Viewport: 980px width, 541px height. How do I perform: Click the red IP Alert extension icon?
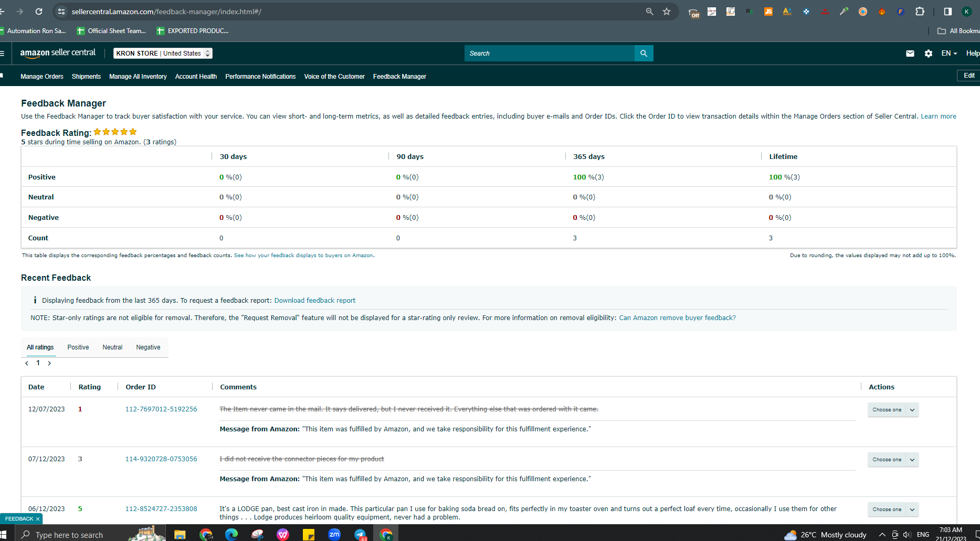[x=825, y=12]
